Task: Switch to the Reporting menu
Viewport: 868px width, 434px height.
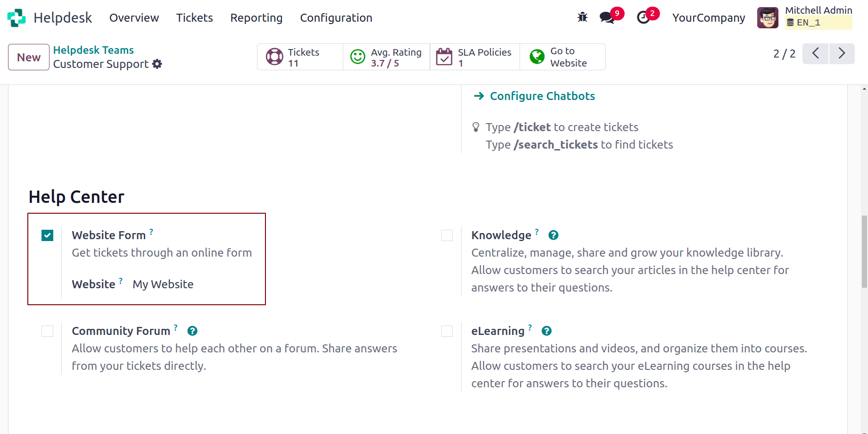Action: coord(256,18)
